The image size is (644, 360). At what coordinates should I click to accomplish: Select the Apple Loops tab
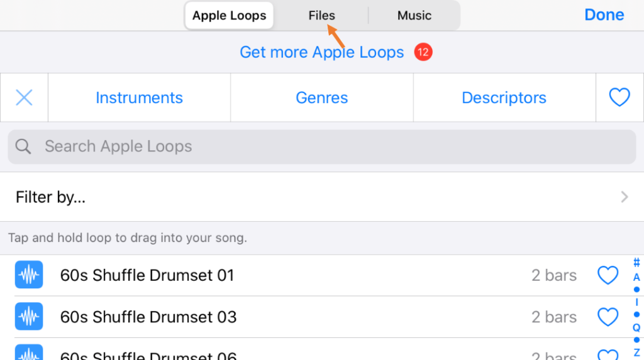coord(229,16)
